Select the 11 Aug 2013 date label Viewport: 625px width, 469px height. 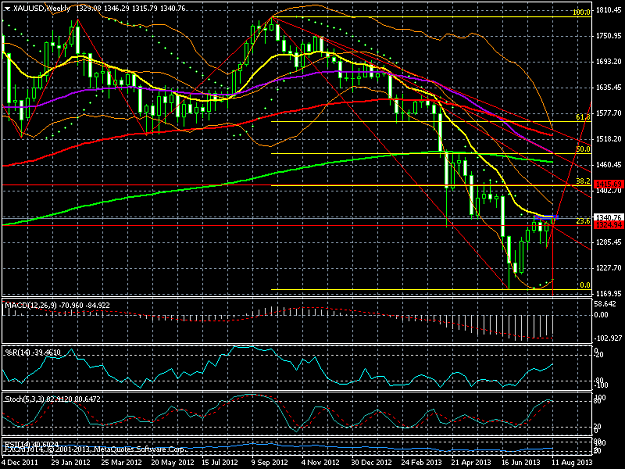[572, 462]
